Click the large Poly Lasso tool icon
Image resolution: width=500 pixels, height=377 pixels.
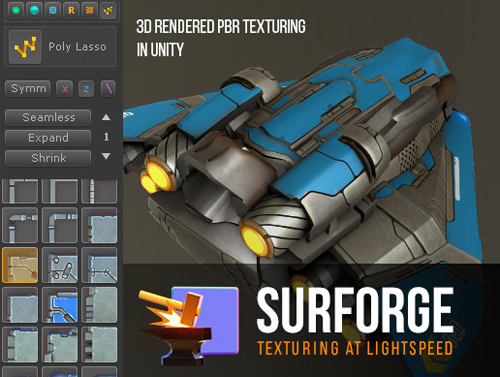pos(25,47)
